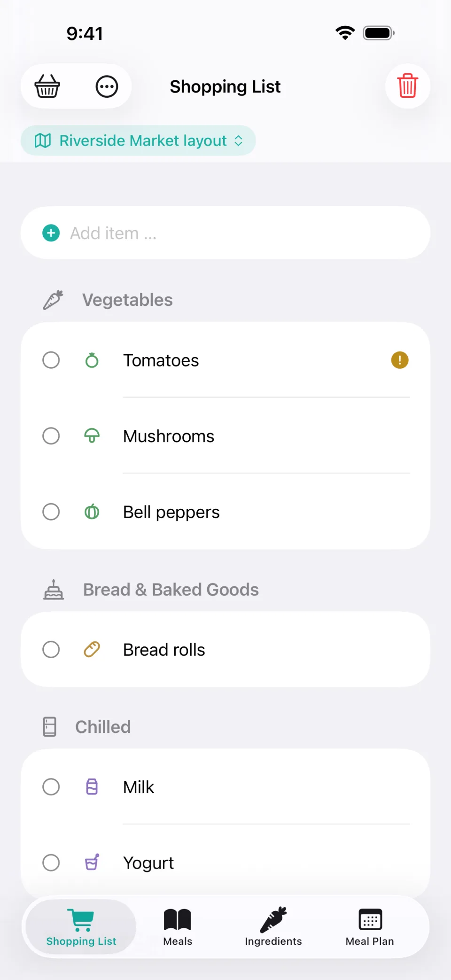
Task: Check off Tomatoes item
Action: pos(51,360)
